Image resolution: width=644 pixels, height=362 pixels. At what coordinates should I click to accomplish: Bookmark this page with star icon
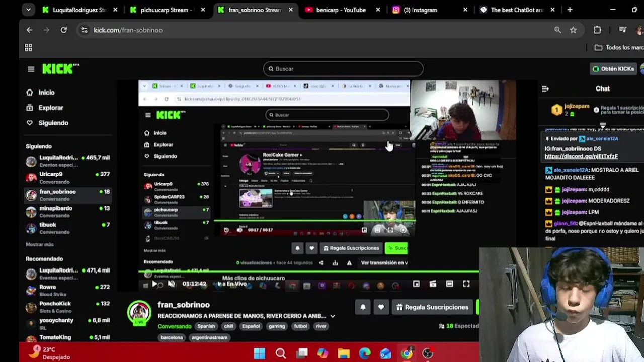coord(573,30)
